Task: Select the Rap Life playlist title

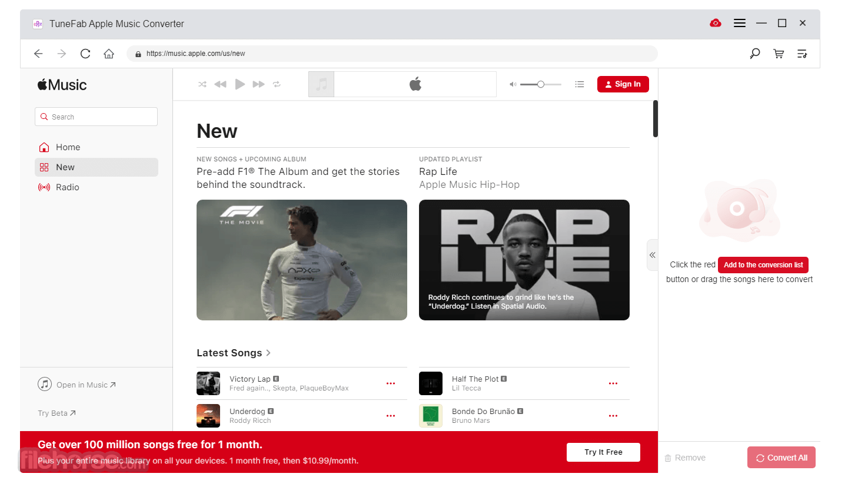Action: [x=438, y=171]
